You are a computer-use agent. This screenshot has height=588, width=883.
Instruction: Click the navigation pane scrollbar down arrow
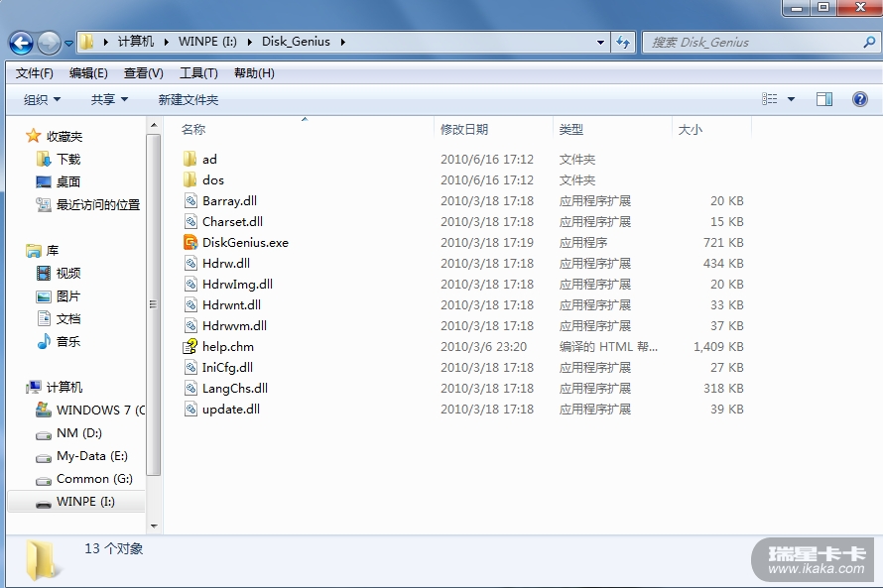click(154, 527)
